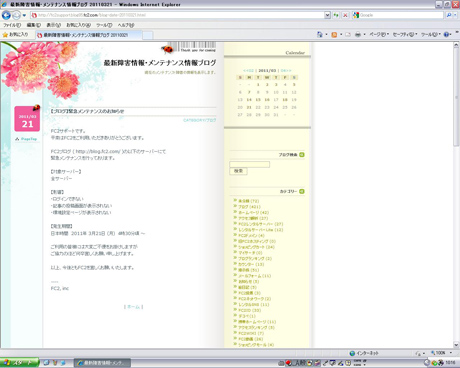Click the green icon beside カテゴリー heading
This screenshot has width=460, height=368.
tap(302, 191)
